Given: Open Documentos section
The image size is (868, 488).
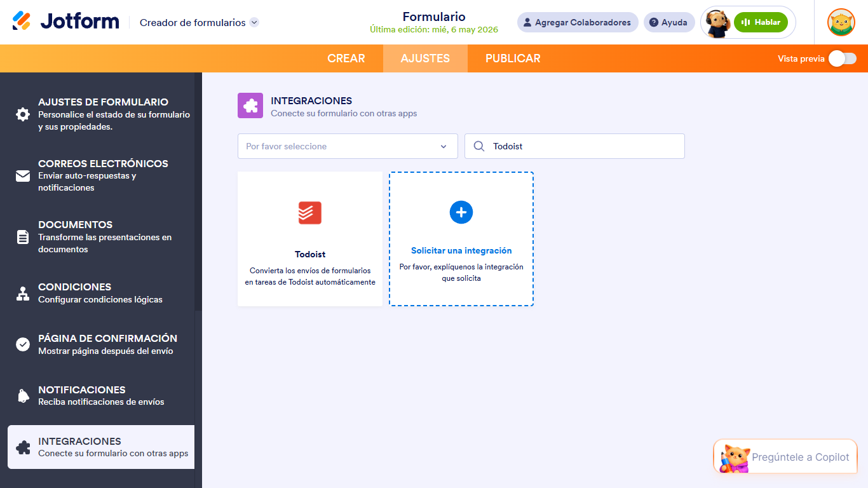Looking at the screenshot, I should tap(101, 236).
